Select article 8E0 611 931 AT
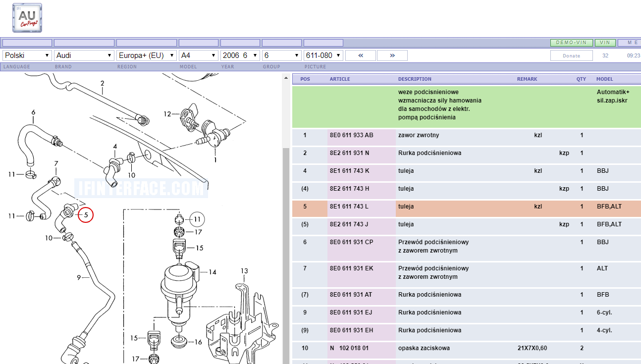Image resolution: width=641 pixels, height=364 pixels. coord(351,295)
